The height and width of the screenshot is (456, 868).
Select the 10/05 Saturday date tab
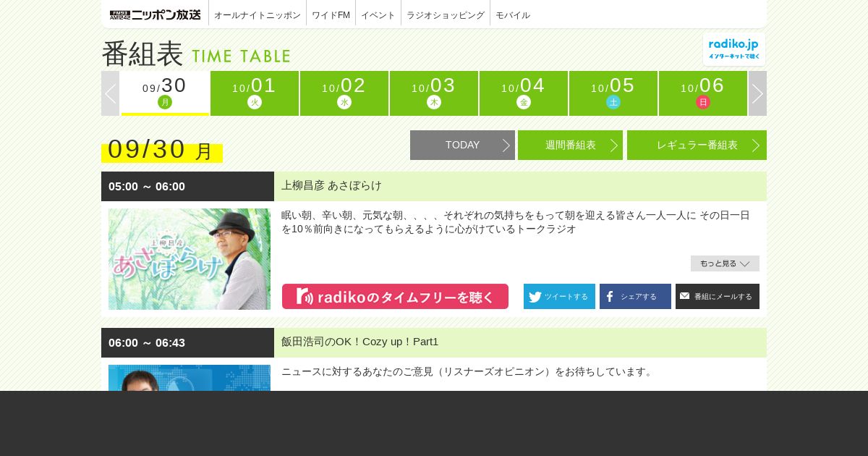coord(613,93)
